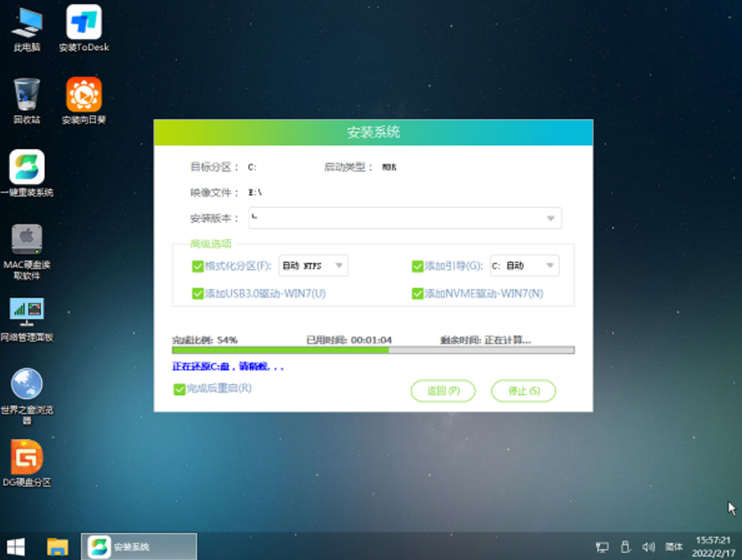Launch the 世界之窗浏览器 desktop icon
The width and height of the screenshot is (742, 560).
coord(27,397)
